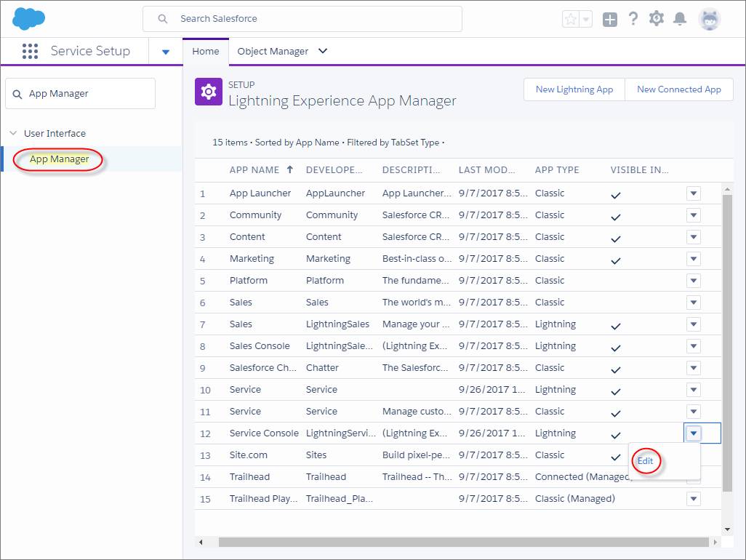Open row actions dropdown for Community

(x=693, y=215)
